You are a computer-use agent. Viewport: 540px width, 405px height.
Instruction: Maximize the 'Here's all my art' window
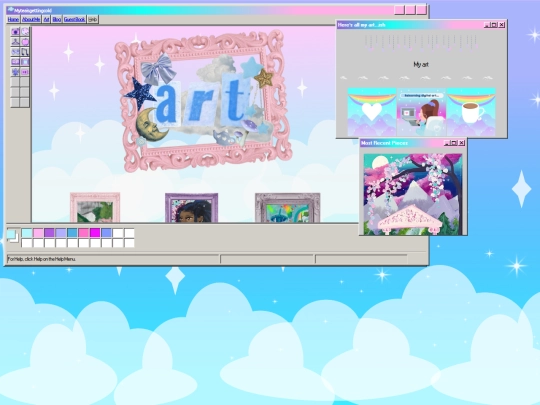pyautogui.click(x=494, y=25)
